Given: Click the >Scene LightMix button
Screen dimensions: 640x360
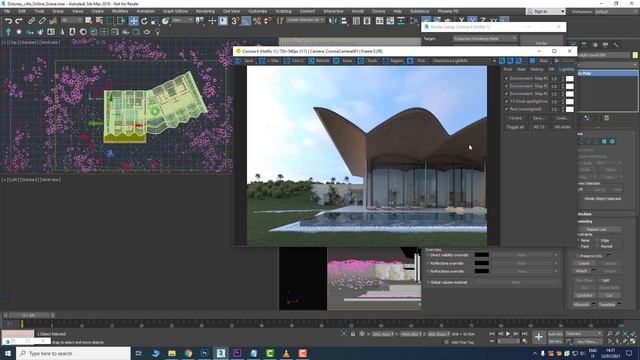Looking at the screenshot, I should point(515,118).
